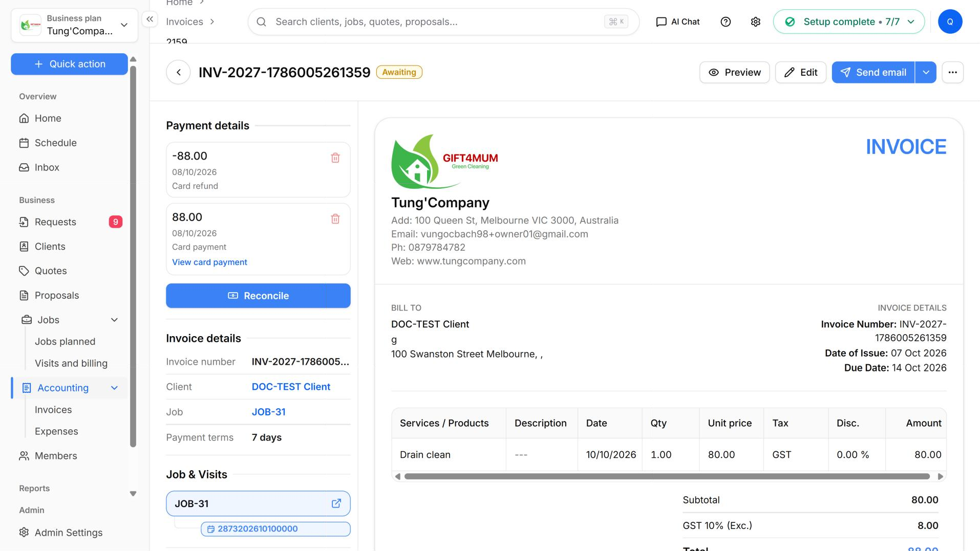Collapse the Jobs sidebar section chevron
The image size is (980, 551).
coord(114,320)
